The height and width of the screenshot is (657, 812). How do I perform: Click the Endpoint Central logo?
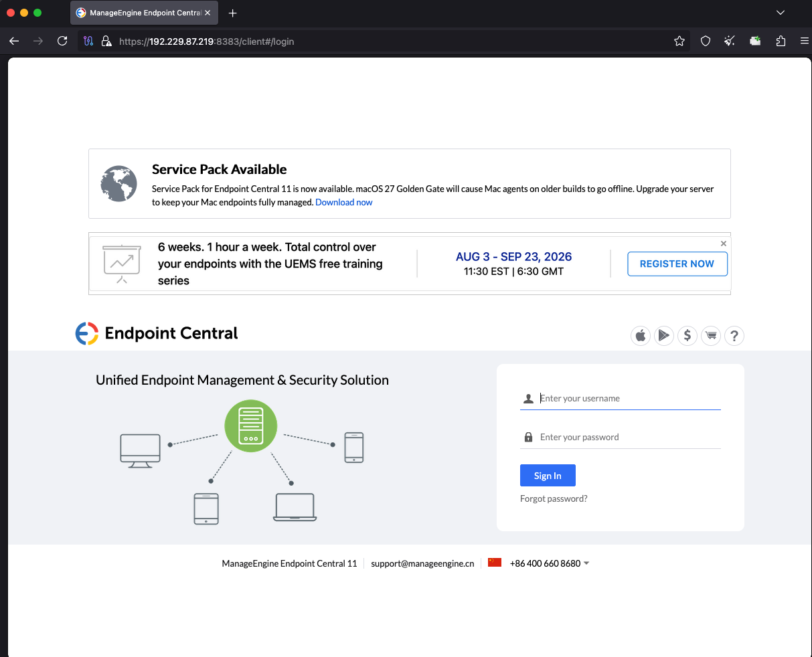coord(157,333)
